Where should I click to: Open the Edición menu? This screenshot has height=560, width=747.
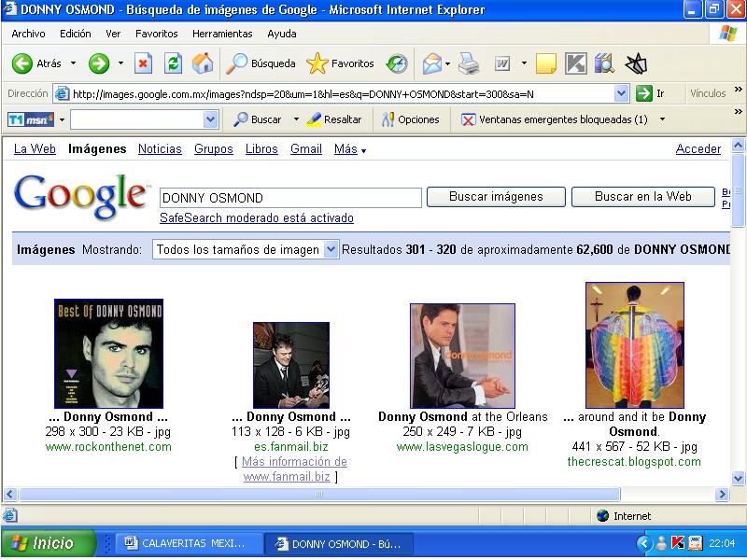(x=76, y=34)
